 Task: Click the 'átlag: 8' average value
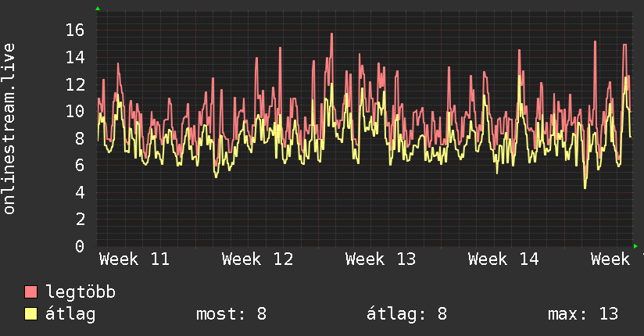tap(406, 314)
